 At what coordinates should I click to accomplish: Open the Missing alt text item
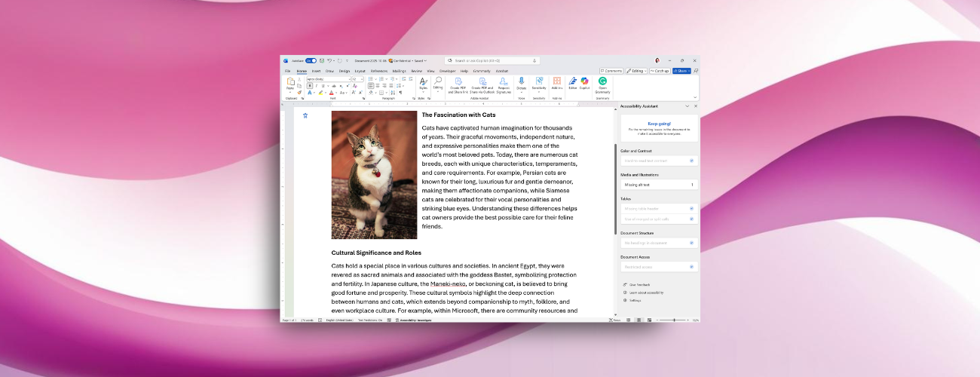(x=659, y=185)
